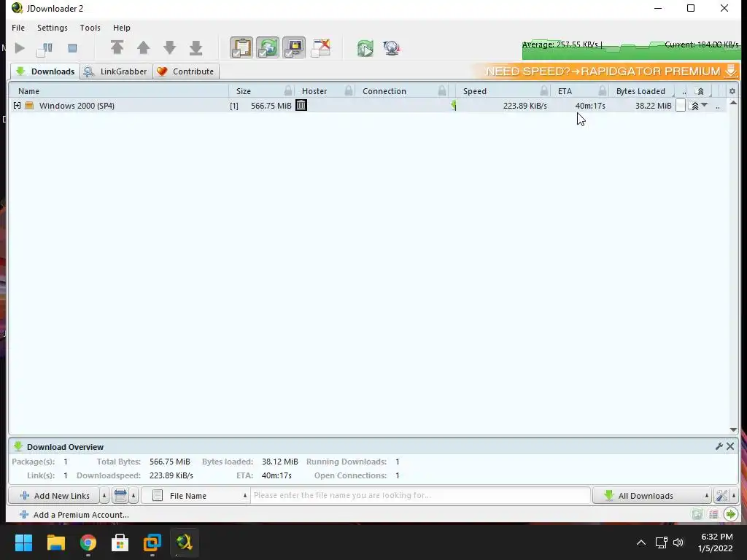Move selected package up one position
The image size is (747, 560).
click(144, 48)
